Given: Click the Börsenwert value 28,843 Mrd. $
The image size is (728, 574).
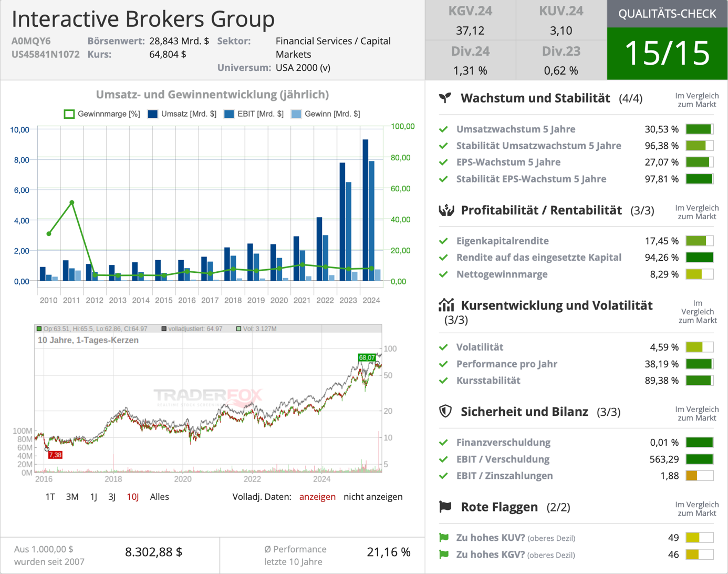Looking at the screenshot, I should (x=179, y=41).
